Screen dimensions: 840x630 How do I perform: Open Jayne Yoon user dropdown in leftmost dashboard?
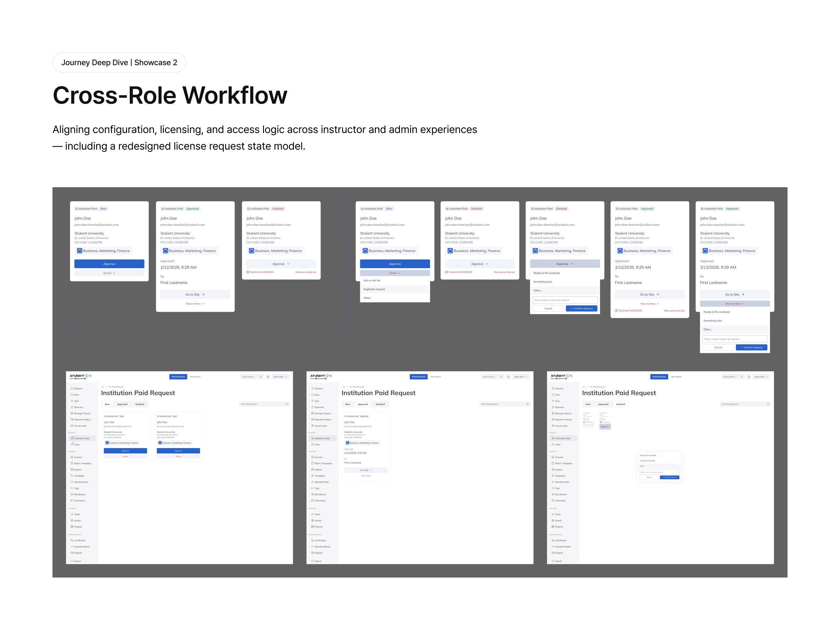(x=281, y=377)
